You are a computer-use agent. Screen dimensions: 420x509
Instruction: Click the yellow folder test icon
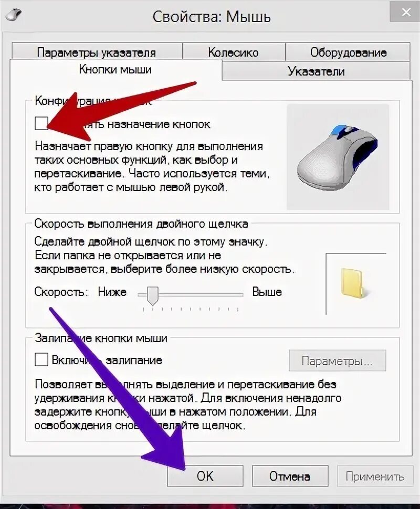coord(352,283)
